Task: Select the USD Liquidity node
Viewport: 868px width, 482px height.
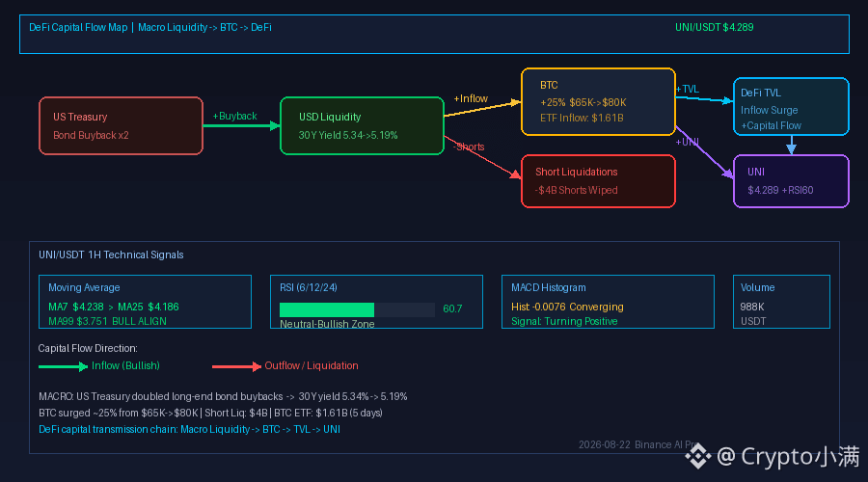Action: pos(362,125)
